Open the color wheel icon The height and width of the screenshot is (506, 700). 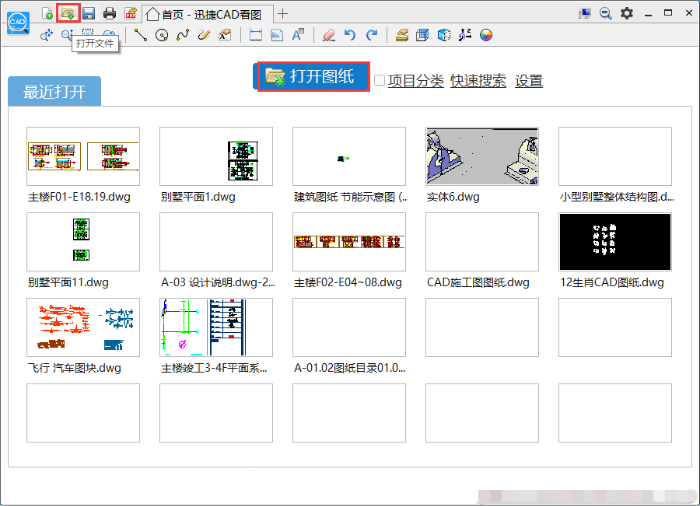tap(486, 35)
